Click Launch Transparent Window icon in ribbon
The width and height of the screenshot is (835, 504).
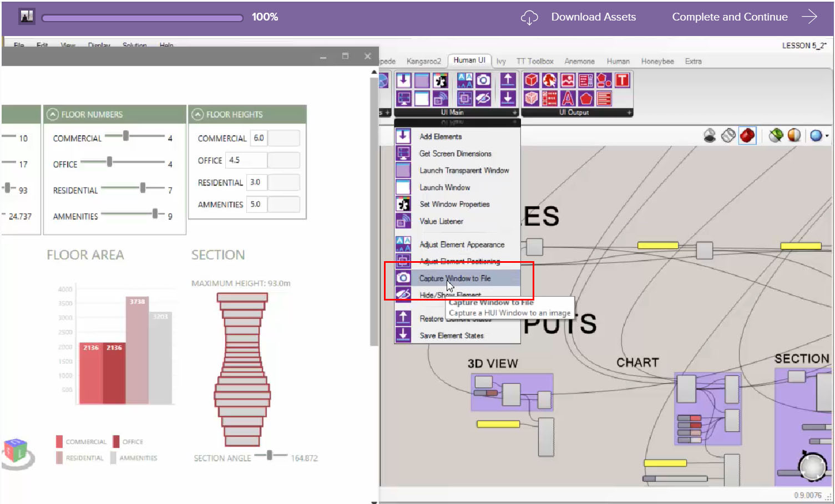tap(422, 80)
